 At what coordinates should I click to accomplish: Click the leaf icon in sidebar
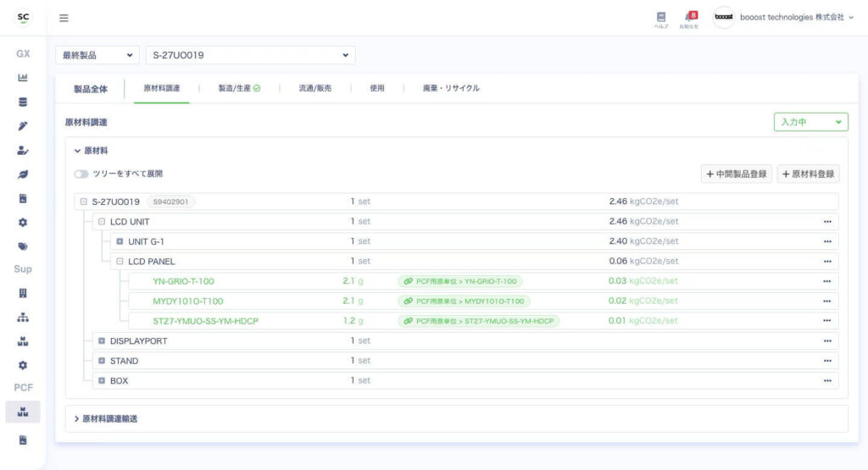(23, 174)
